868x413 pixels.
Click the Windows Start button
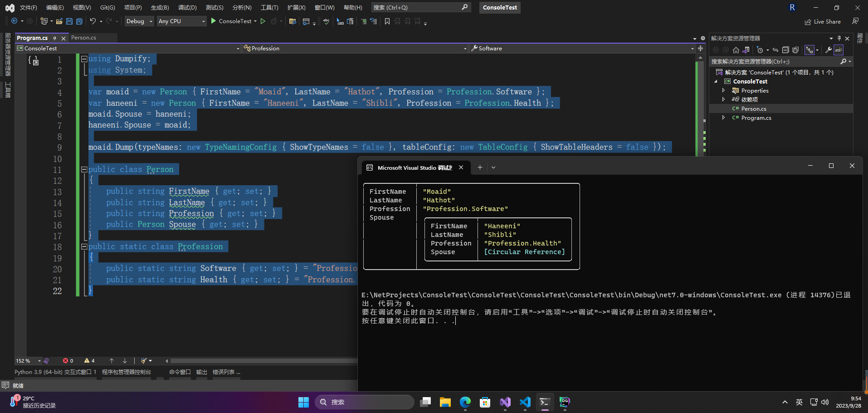pos(303,402)
